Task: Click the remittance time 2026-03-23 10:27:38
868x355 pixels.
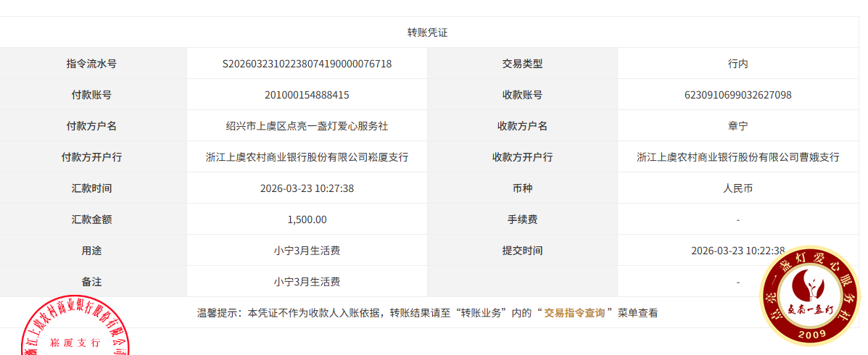Action: point(307,188)
